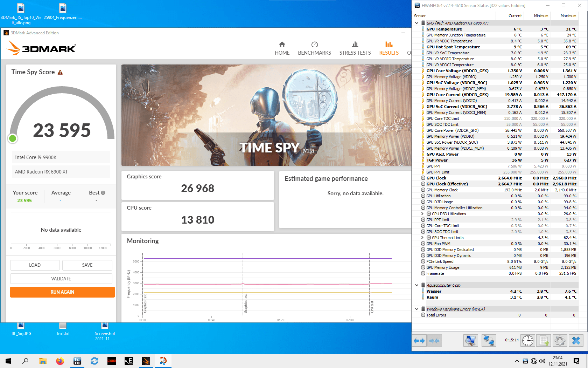The height and width of the screenshot is (368, 588).
Task: Click the black E taskbar app icon
Action: 129,361
